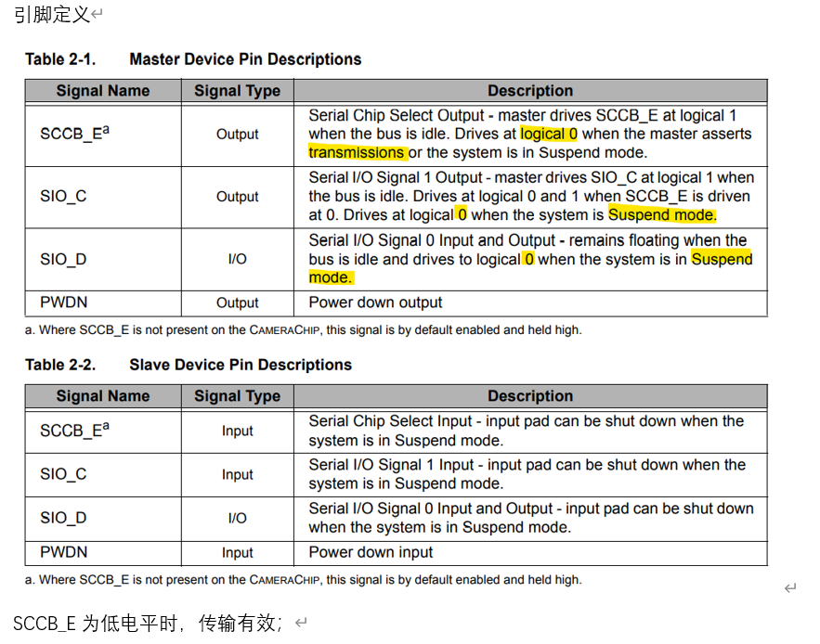Click highlighted "0" in Master SIO_C description
The image size is (820, 644).
coord(462,215)
